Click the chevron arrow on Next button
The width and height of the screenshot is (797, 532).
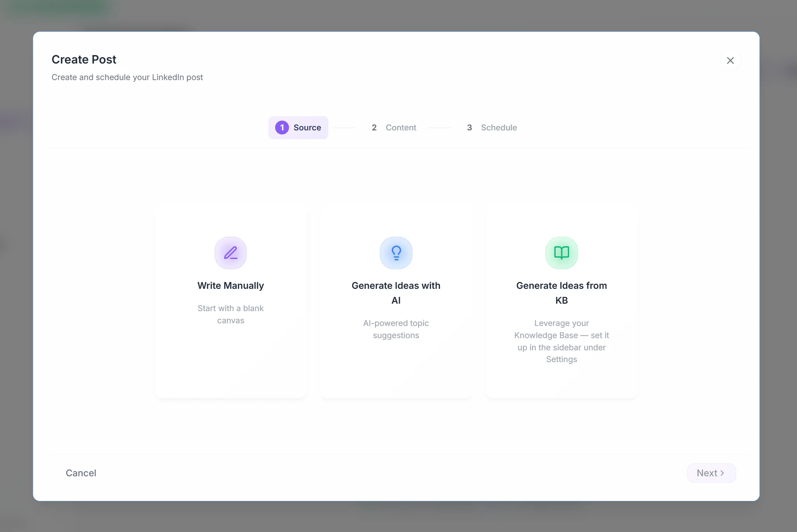[x=722, y=473]
